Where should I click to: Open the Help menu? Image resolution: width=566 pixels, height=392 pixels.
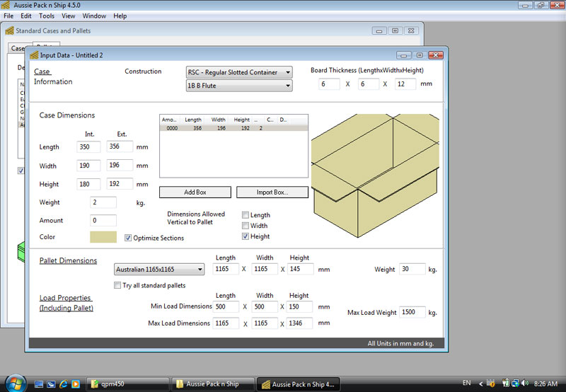click(120, 16)
